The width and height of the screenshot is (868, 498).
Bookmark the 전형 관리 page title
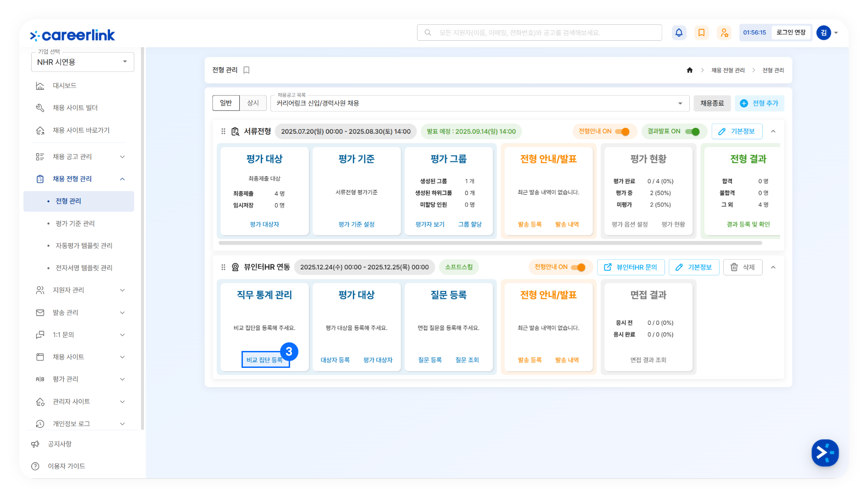click(247, 70)
